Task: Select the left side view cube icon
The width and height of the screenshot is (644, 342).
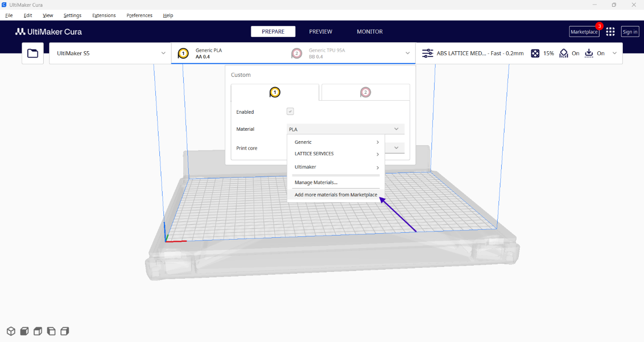Action: (51, 331)
